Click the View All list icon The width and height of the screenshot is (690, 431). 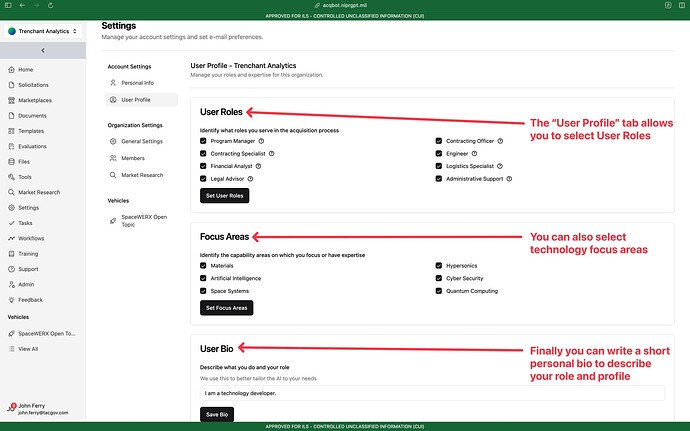pos(11,349)
